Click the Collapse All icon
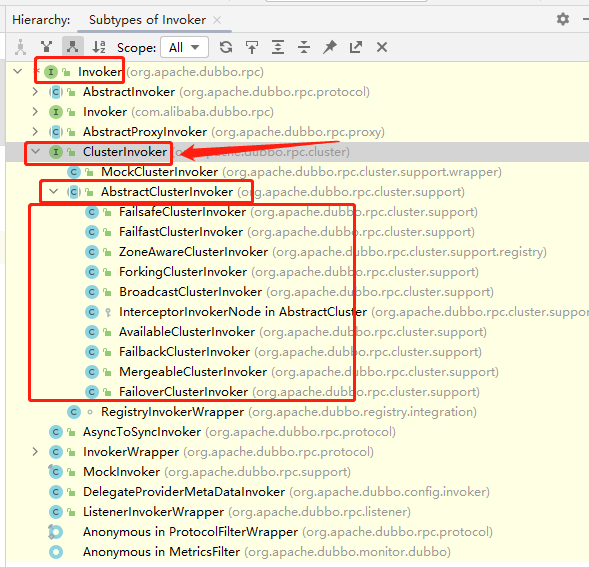The height and width of the screenshot is (567, 589). [x=304, y=47]
